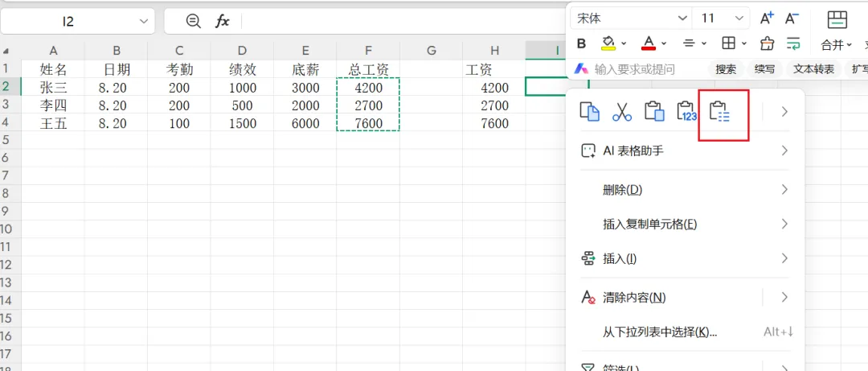Select header cell 总工资

coord(368,69)
